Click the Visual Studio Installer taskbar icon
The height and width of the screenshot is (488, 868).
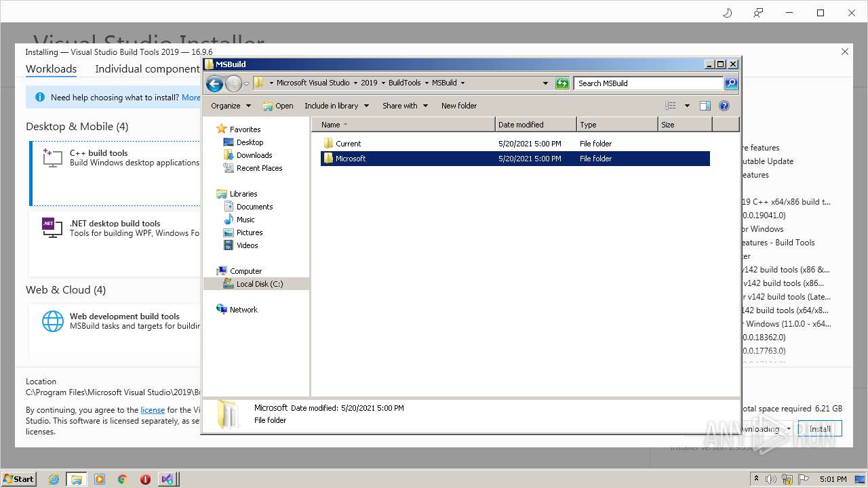[167, 479]
